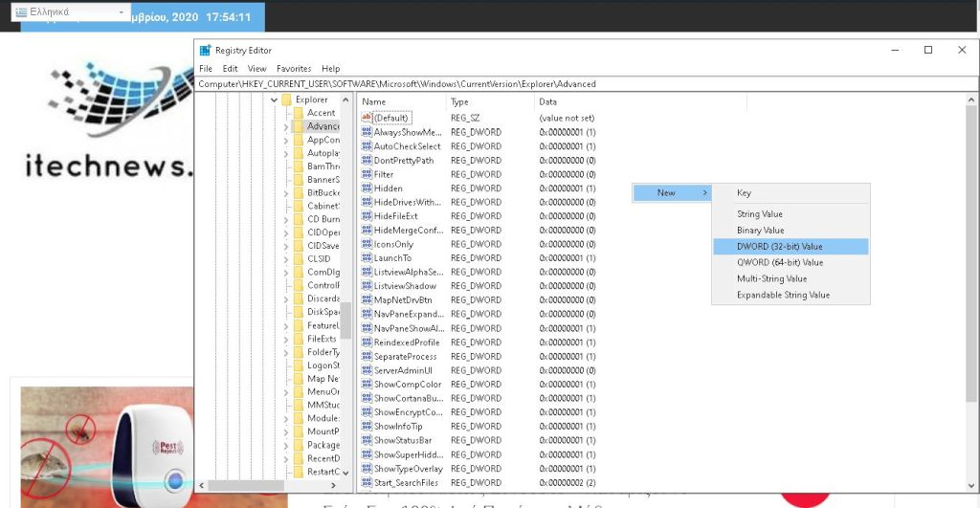Click the DWORD icon beside Start_SearchFiles

tap(367, 482)
